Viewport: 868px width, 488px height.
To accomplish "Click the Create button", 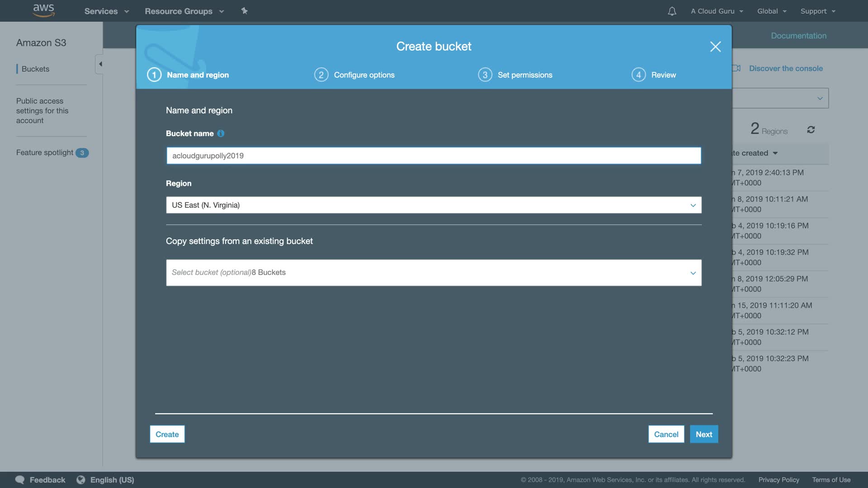I will tap(167, 434).
